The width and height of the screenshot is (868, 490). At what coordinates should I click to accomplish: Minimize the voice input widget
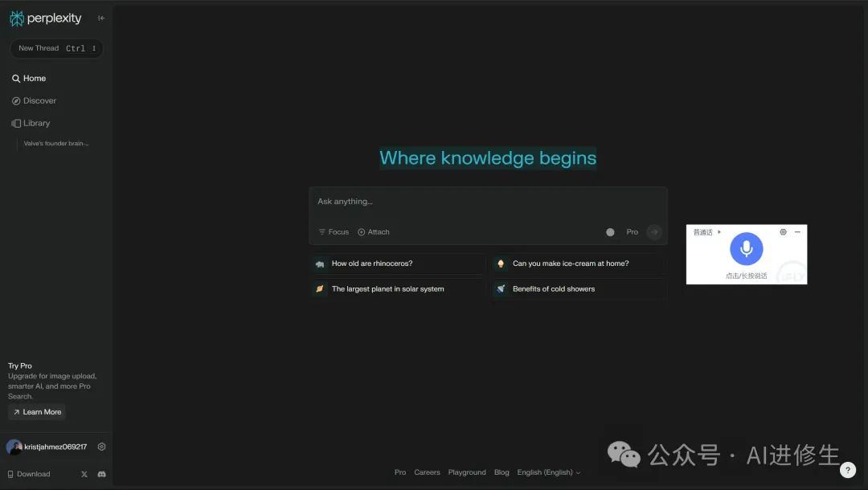[798, 232]
